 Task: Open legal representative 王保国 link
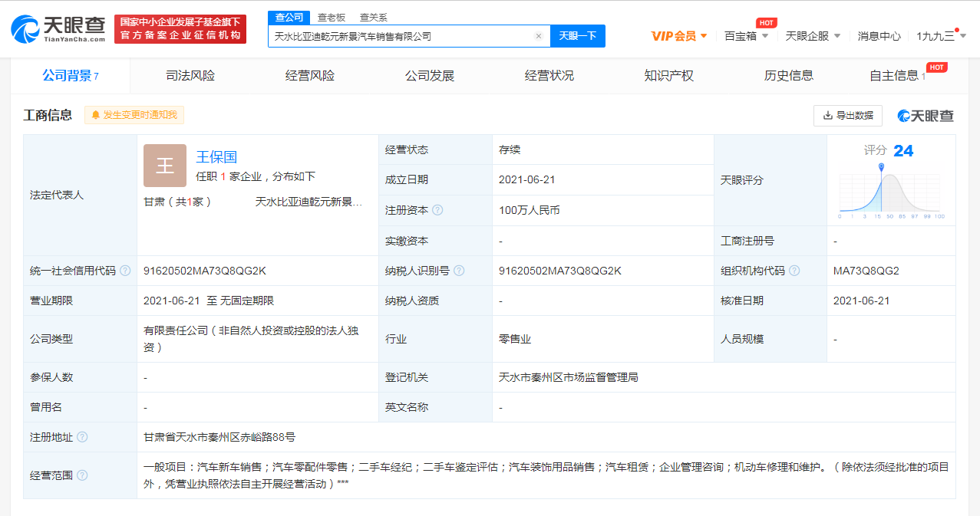pos(216,157)
